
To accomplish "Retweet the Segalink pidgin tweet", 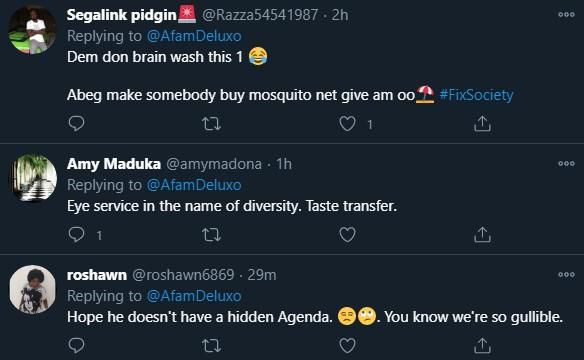I will pyautogui.click(x=212, y=124).
